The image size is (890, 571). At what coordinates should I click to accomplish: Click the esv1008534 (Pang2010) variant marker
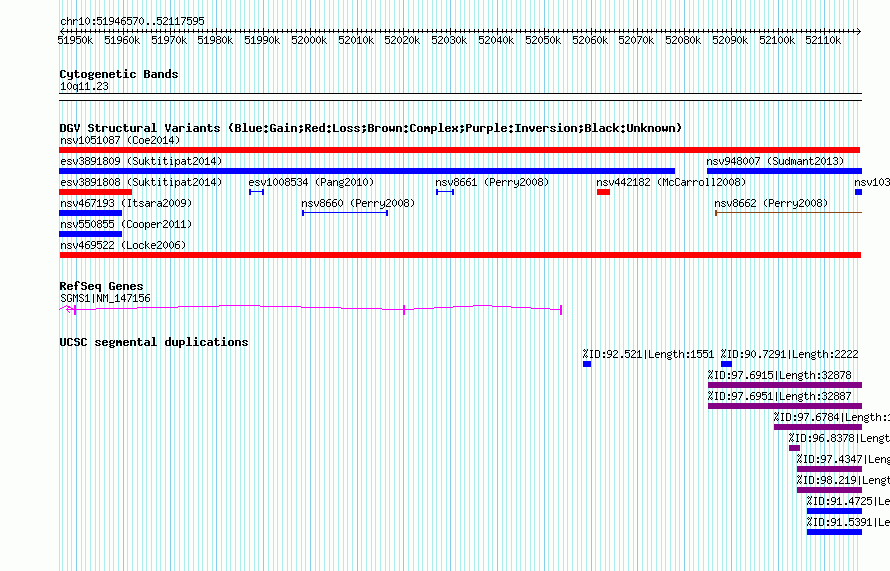click(x=256, y=192)
